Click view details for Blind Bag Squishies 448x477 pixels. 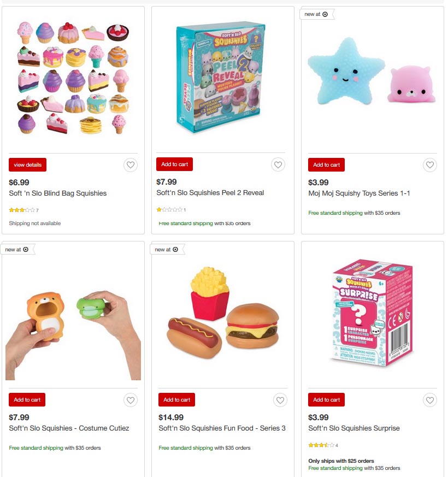[x=28, y=164]
